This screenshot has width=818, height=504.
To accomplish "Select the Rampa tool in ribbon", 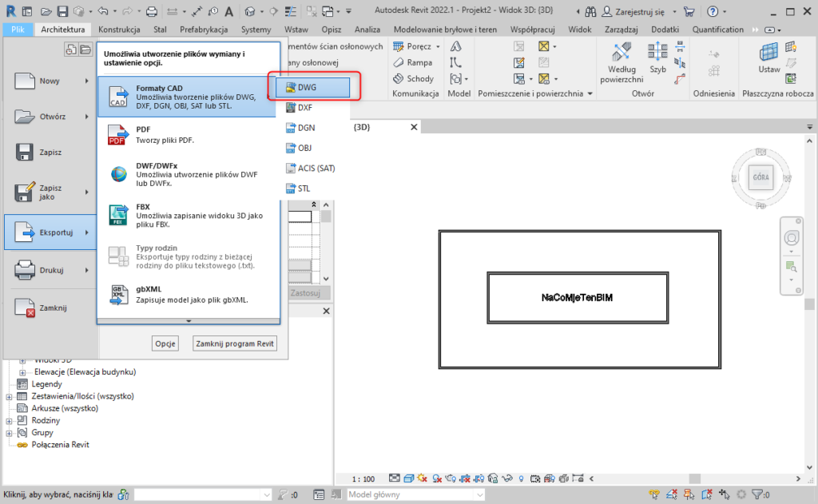I will pyautogui.click(x=413, y=62).
